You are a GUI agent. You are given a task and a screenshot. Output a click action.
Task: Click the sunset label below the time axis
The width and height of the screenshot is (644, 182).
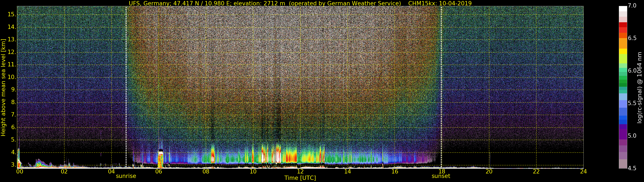[441, 176]
